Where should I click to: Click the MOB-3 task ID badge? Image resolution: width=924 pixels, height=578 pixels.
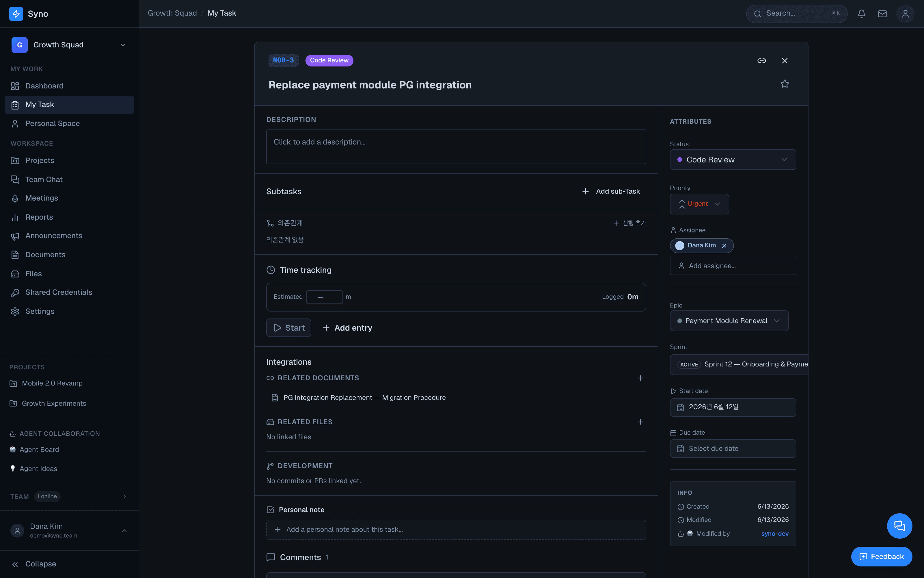click(283, 60)
